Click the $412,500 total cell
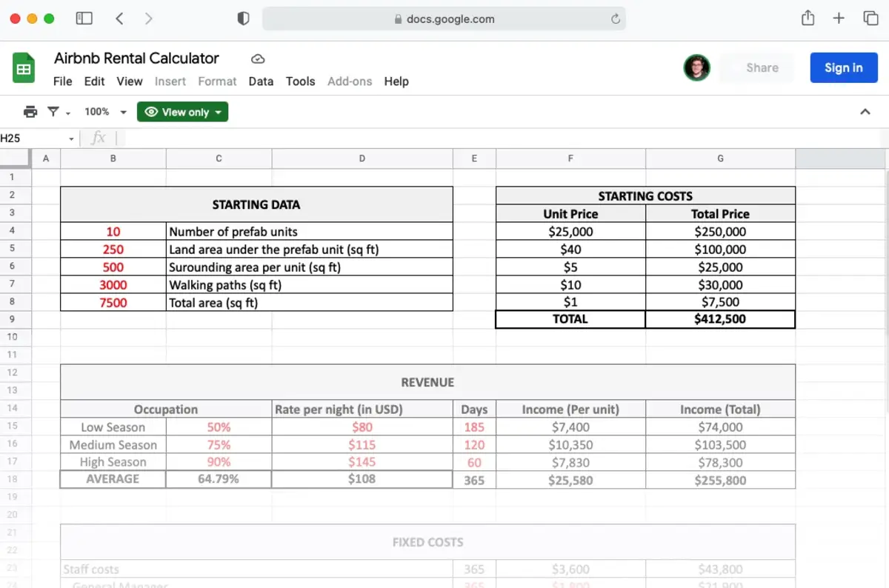 pyautogui.click(x=720, y=319)
